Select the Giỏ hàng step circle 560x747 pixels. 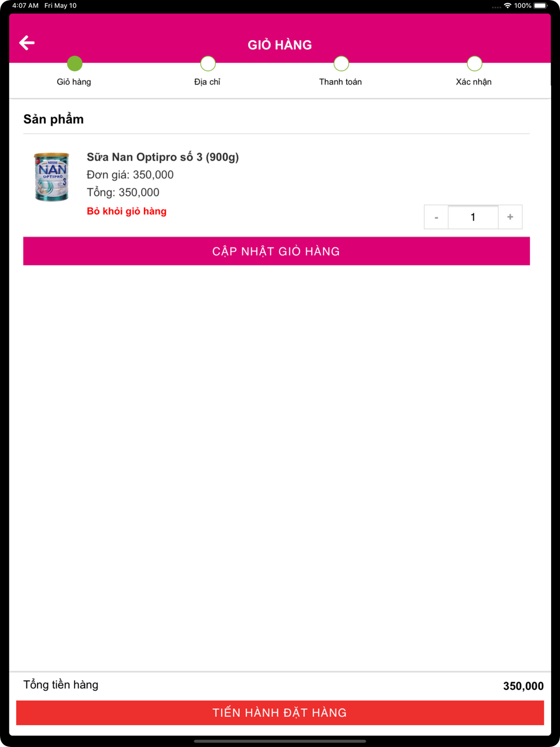coord(74,64)
